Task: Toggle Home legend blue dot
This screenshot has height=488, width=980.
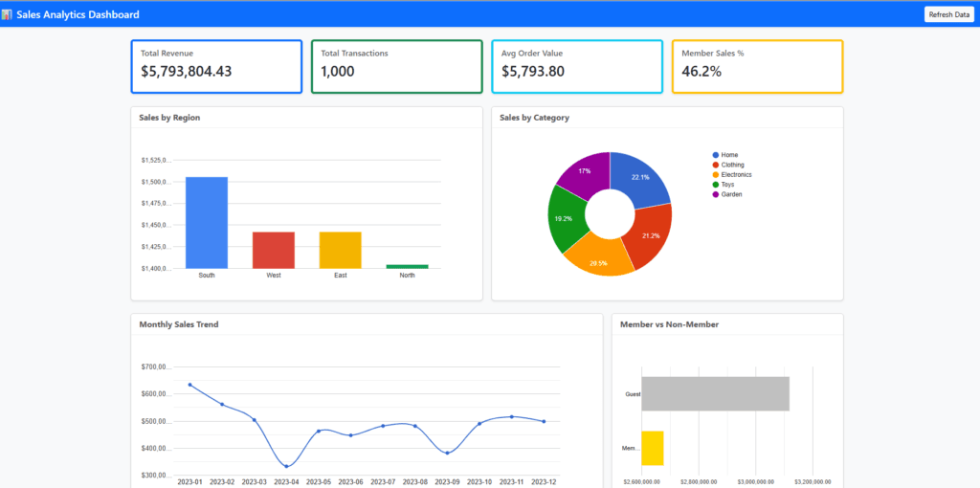Action: click(716, 155)
